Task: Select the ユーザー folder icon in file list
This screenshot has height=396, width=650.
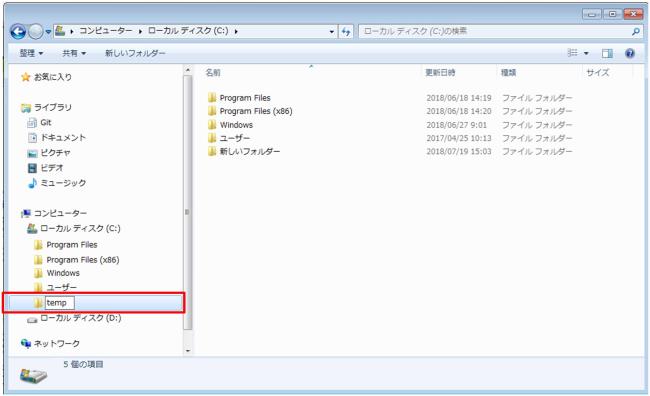Action: coord(212,138)
